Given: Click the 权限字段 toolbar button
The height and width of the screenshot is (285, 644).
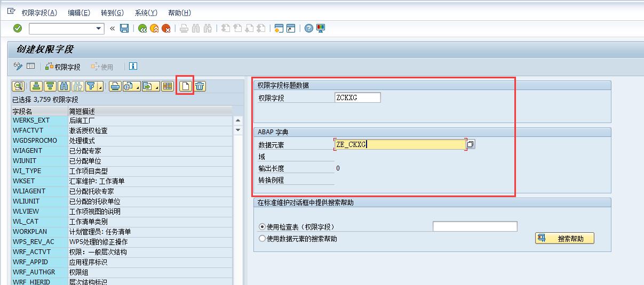Looking at the screenshot, I should click(x=62, y=67).
